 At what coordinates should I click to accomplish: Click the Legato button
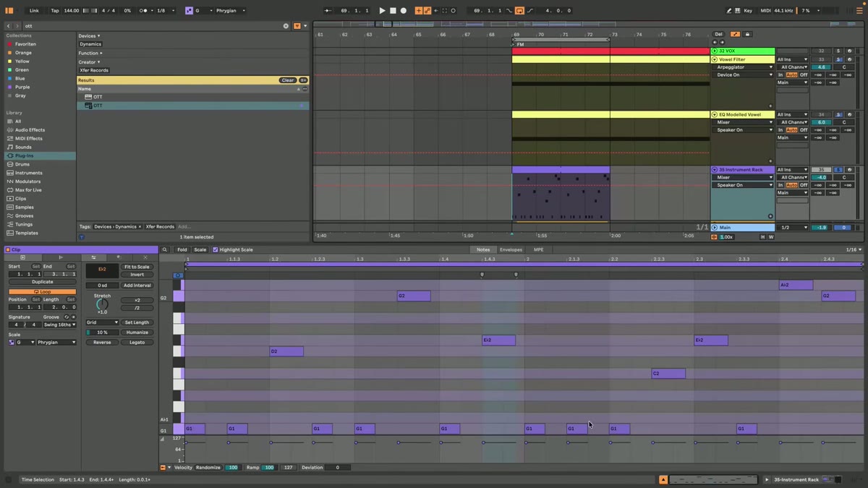(x=137, y=342)
